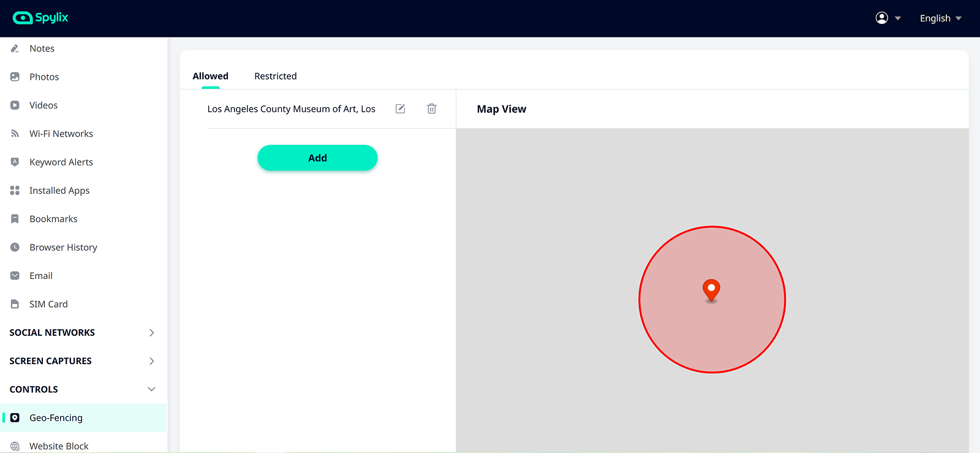980x453 pixels.
Task: View Installed Apps list
Action: (x=59, y=191)
